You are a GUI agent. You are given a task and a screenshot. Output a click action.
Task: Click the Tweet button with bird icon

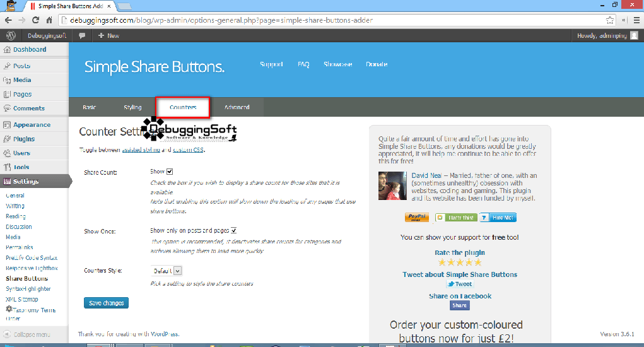[x=460, y=284]
